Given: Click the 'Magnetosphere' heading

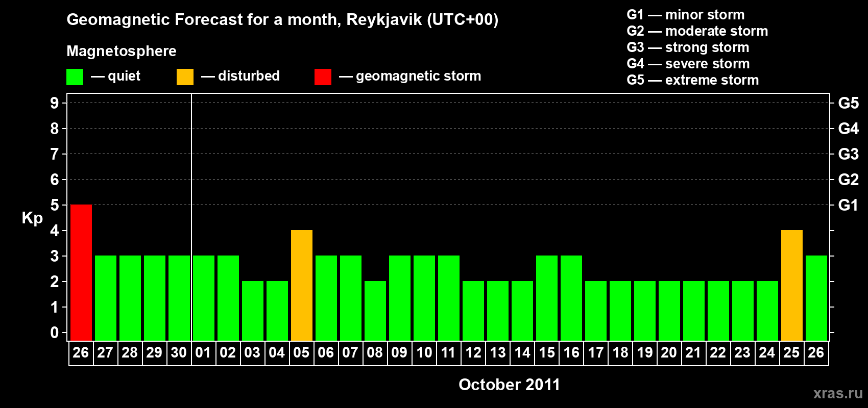Looking at the screenshot, I should click(x=122, y=51).
